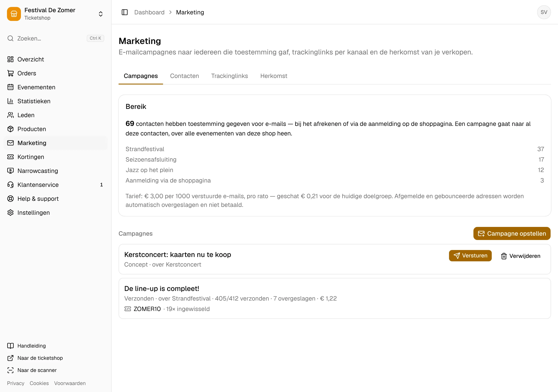Switch to the Campagnes tab
This screenshot has width=558, height=392.
tap(141, 76)
